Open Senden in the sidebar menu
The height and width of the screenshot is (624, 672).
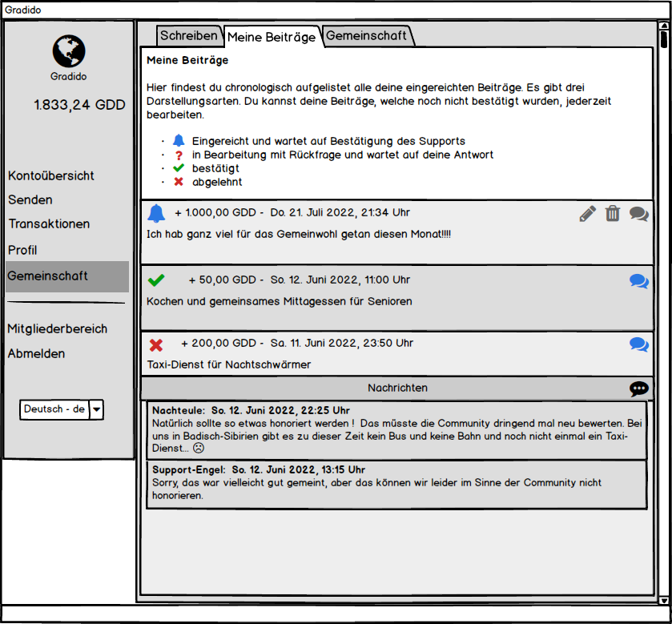coord(30,199)
